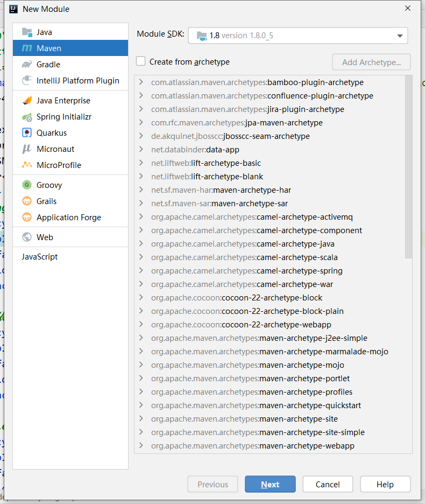The height and width of the screenshot is (504, 425).
Task: Select maven-archetype-site row
Action: coord(270,419)
